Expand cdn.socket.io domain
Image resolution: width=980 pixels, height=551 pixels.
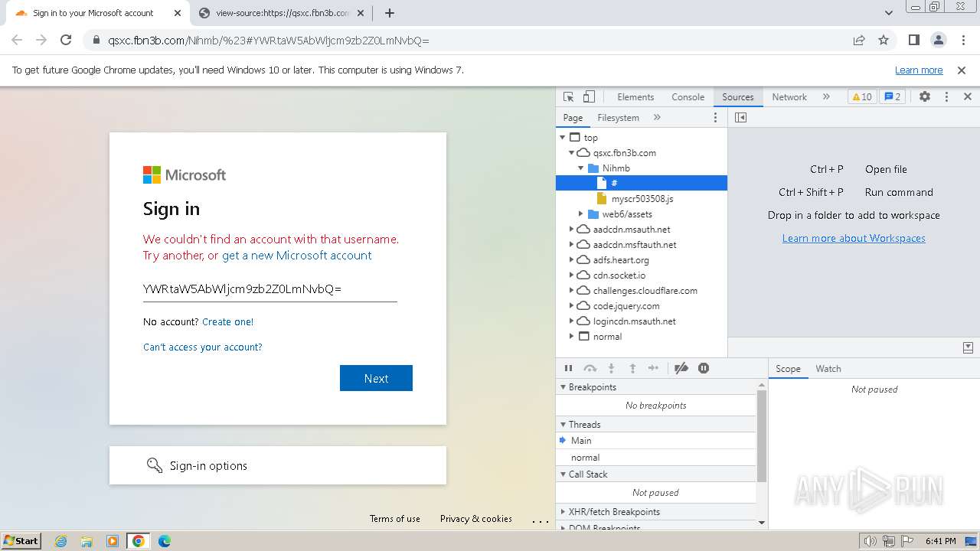[x=571, y=275]
